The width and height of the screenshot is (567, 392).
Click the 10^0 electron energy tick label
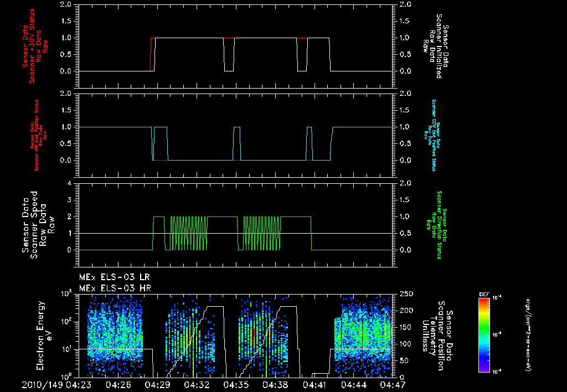66,376
